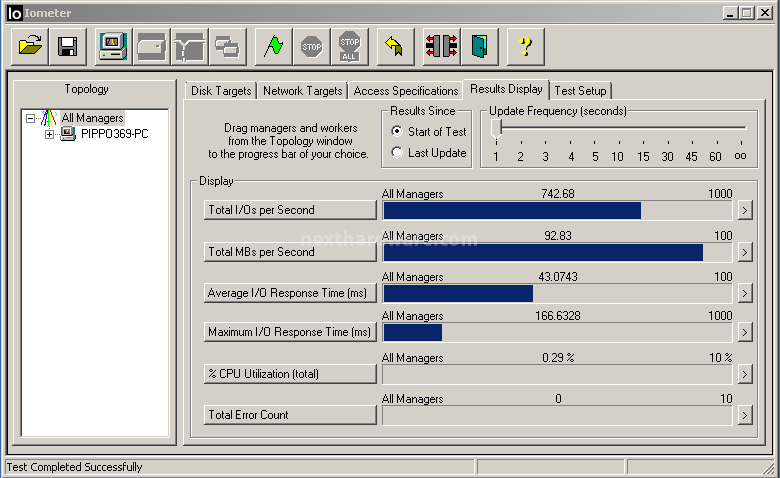Click Test Completed Successfully status text

(74, 467)
